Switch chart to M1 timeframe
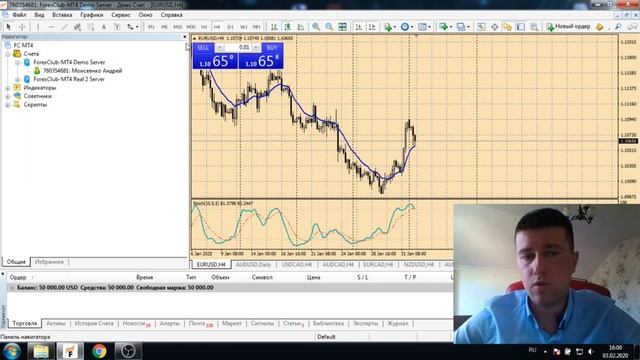Image resolution: width=640 pixels, height=360 pixels. 151,27
